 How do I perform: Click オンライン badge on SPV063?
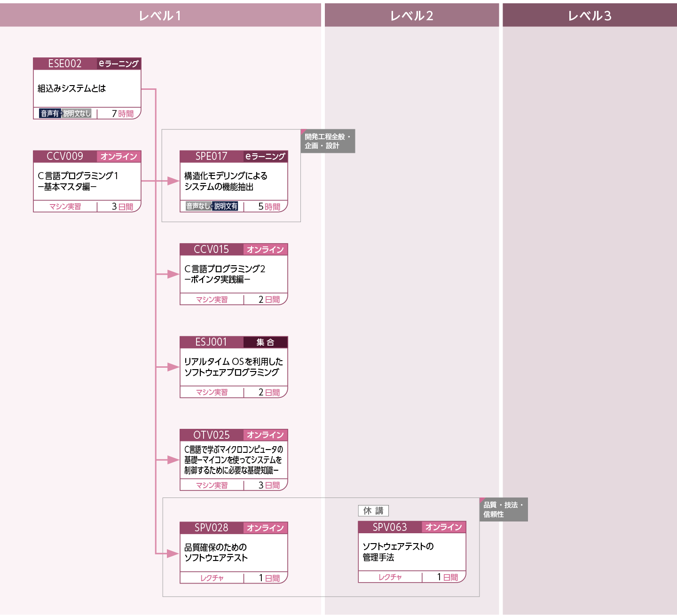(443, 527)
